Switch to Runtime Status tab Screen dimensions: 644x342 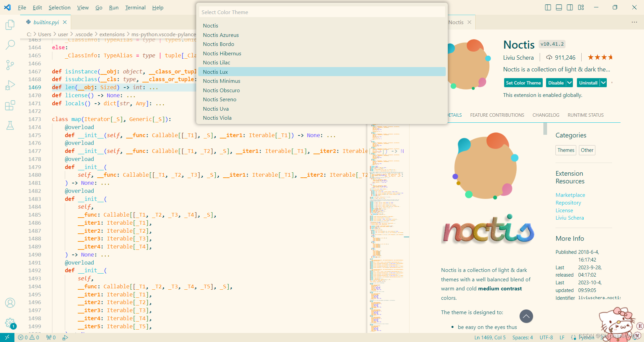click(x=586, y=115)
